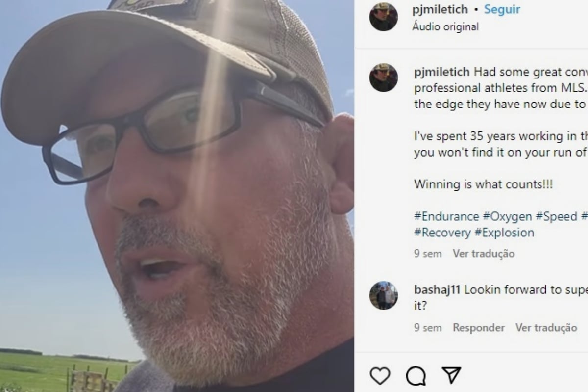This screenshot has height=392, width=588.
Task: Open bashaj11 commenter avatar
Action: (x=383, y=295)
